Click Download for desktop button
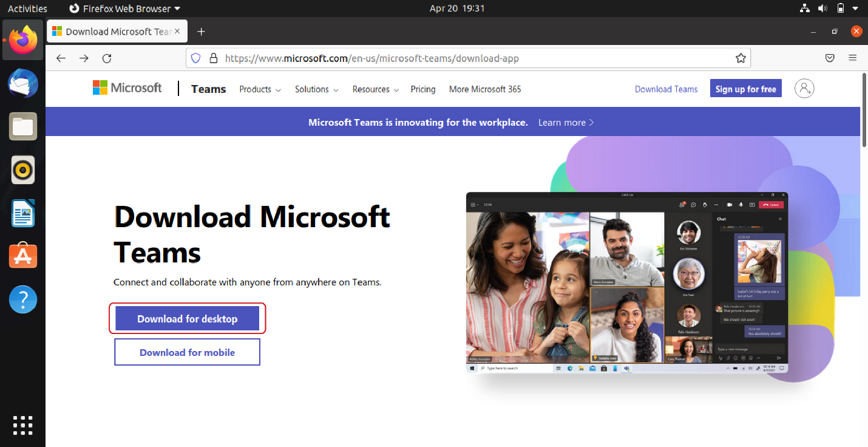Viewport: 868px width, 447px height. [187, 319]
